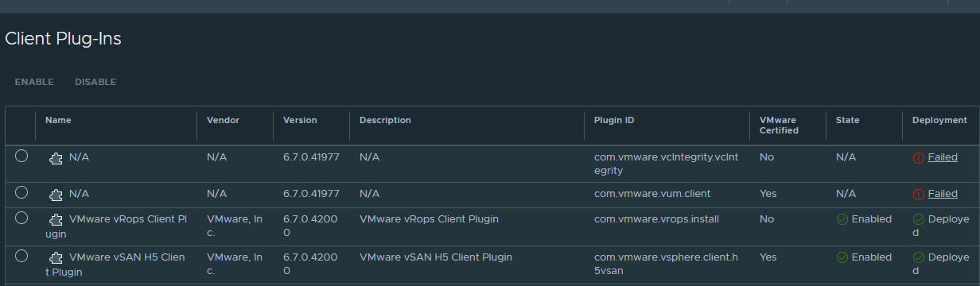Screen dimensions: 980x286
Task: Select radio button for VMware vRops Client Plugin
Action: click(21, 218)
